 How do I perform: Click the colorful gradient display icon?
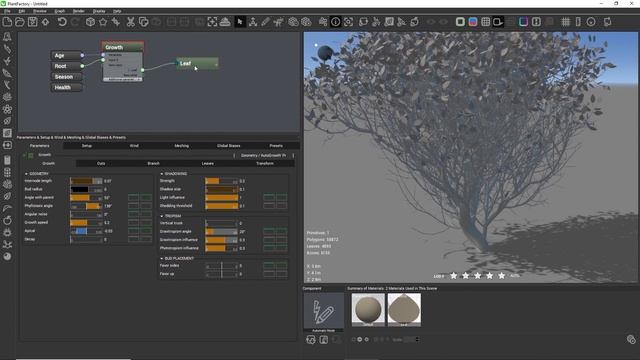click(473, 22)
